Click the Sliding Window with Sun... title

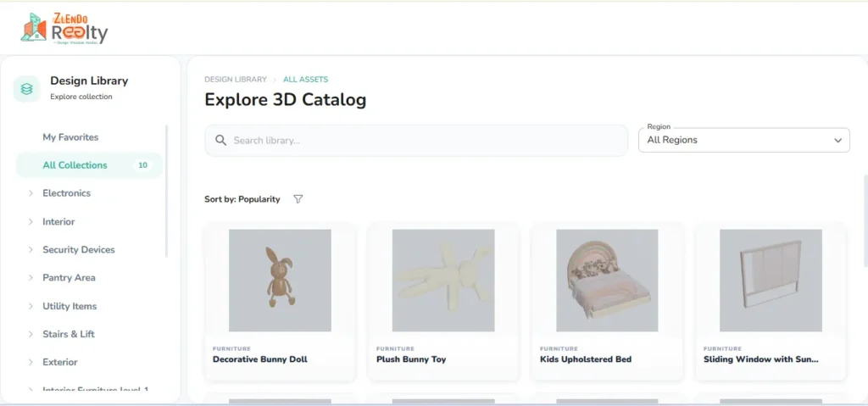point(760,359)
